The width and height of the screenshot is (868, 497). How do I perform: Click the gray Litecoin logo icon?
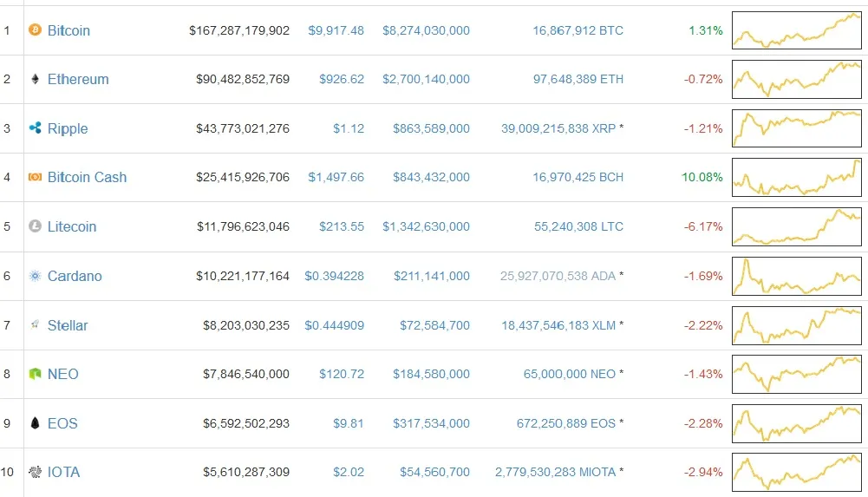point(35,226)
